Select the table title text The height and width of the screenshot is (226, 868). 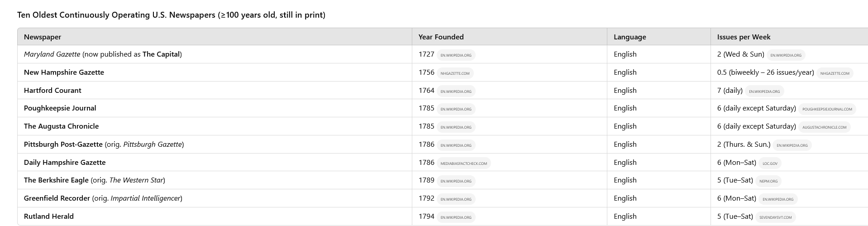point(171,15)
